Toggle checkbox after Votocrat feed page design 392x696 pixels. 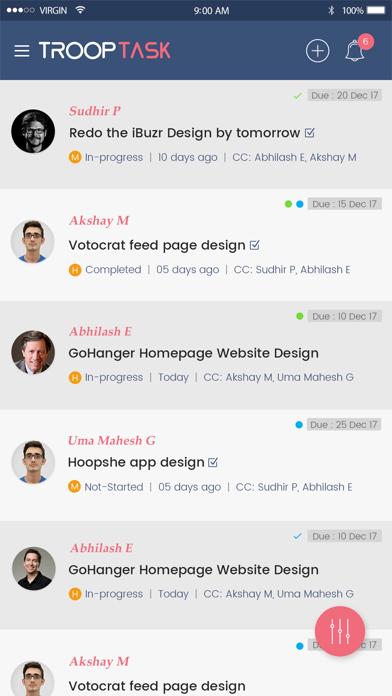(x=254, y=245)
